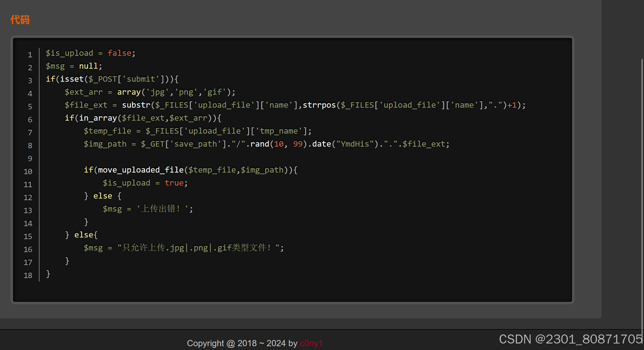Click line number 10 in code gutter
Viewport: 644px width, 350px height.
tap(28, 171)
